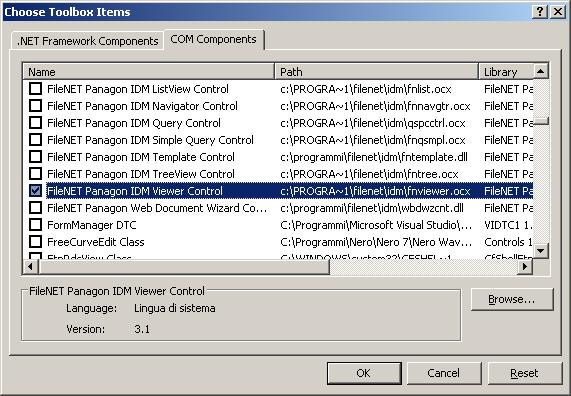The image size is (571, 396).
Task: Click the horizontal scrollbar right arrow
Action: 525,267
